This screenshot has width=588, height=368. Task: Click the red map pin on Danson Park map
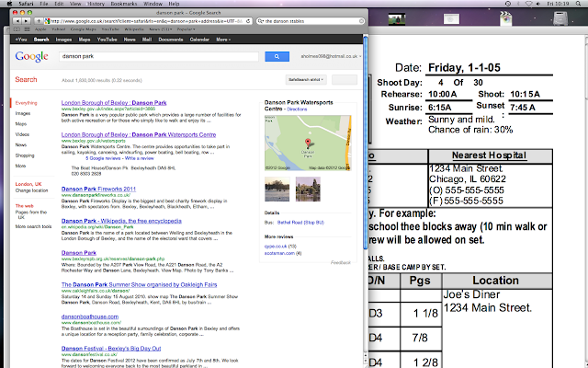coord(308,143)
